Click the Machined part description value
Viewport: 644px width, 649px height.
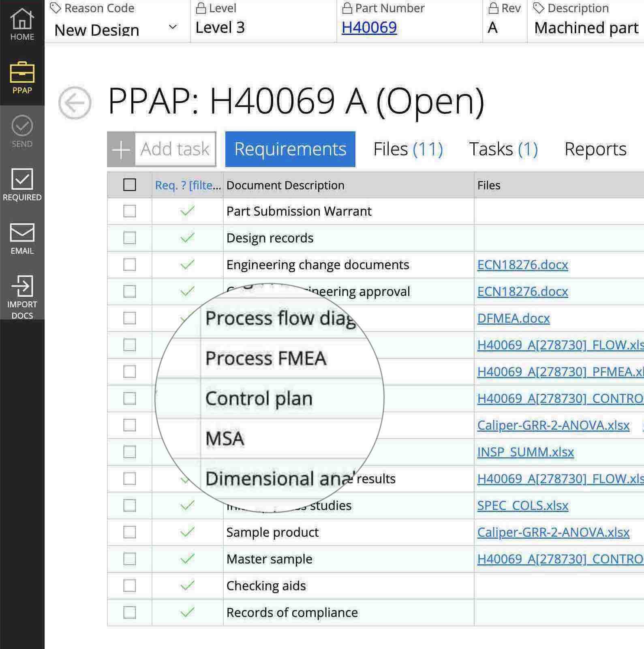[586, 28]
